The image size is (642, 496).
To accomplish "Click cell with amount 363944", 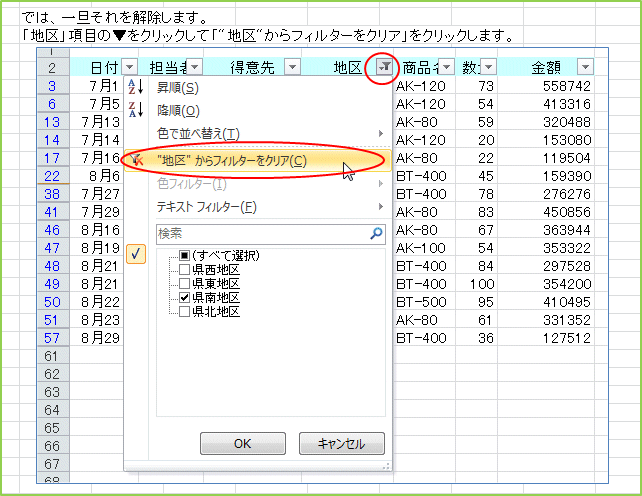I will (x=545, y=230).
